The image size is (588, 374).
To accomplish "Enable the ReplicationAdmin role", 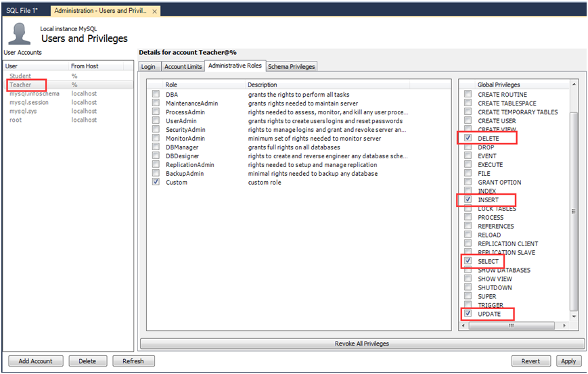I will click(156, 164).
